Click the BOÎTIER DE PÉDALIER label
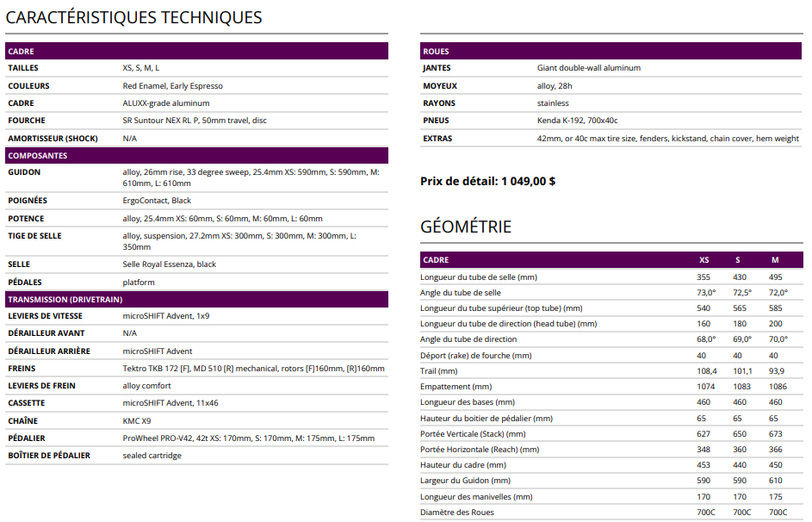Viewport: 812px width, 522px height. (x=49, y=456)
